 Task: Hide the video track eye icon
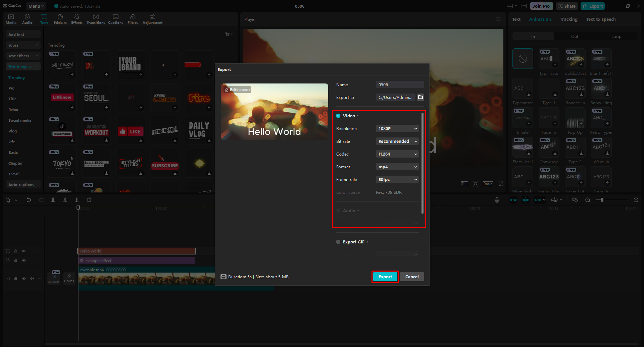(24, 278)
